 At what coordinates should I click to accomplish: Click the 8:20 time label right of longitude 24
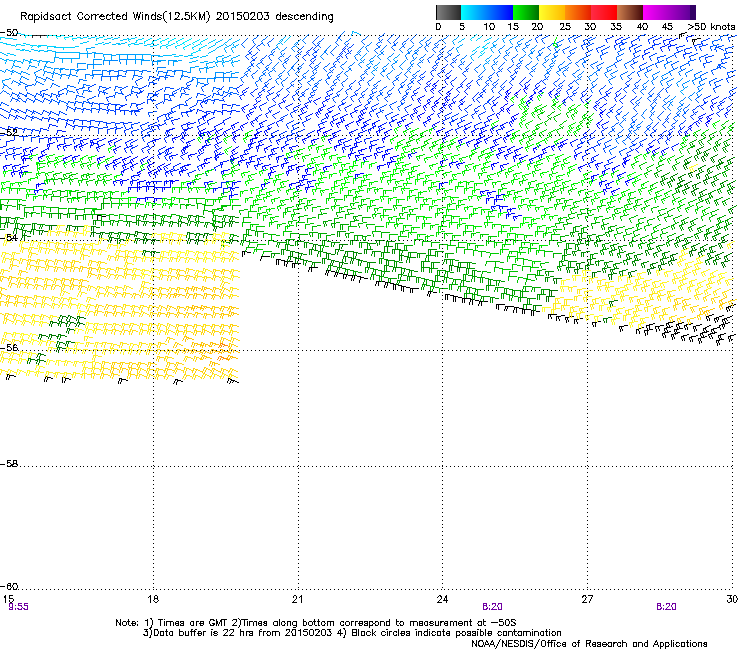tap(492, 607)
